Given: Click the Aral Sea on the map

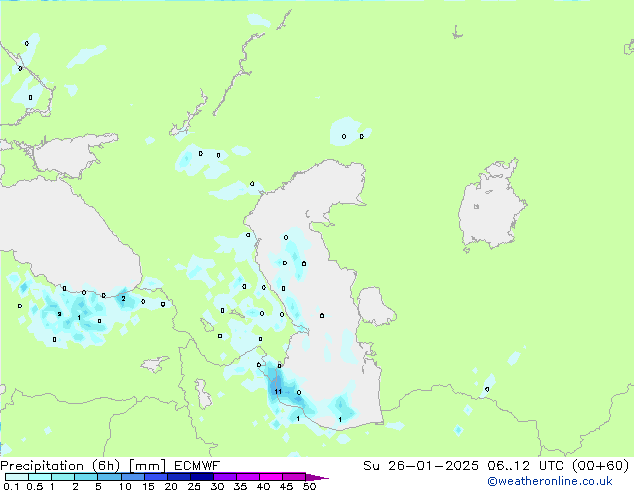Looking at the screenshot, I should pos(493,208).
